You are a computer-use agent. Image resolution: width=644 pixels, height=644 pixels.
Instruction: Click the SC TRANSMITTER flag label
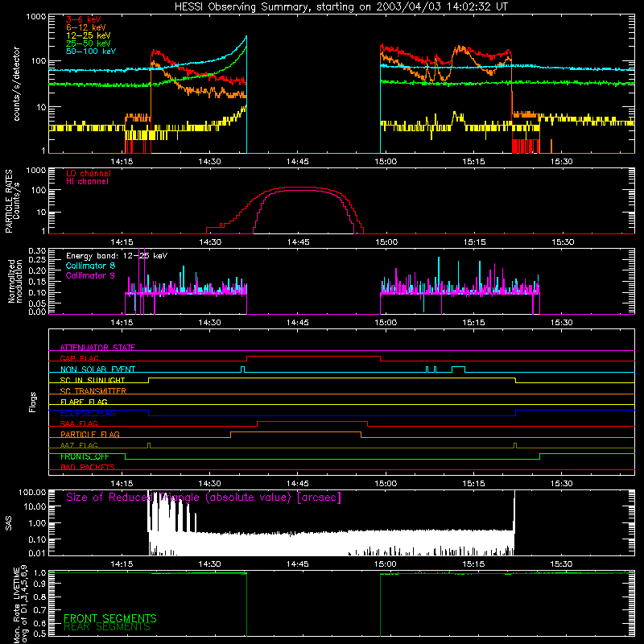93,391
